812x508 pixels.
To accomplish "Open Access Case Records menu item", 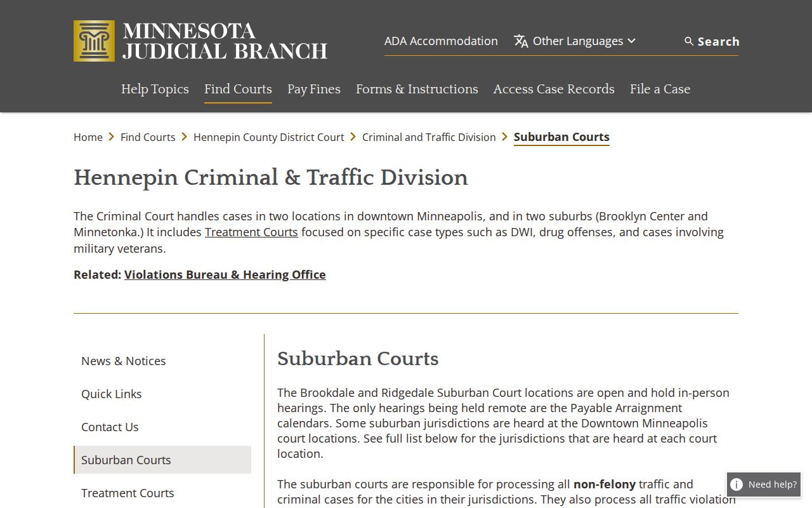I will point(554,89).
